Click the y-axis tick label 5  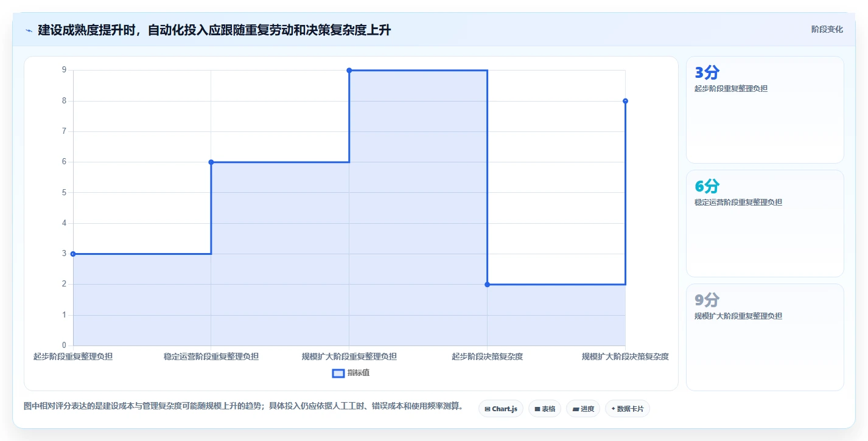point(64,192)
